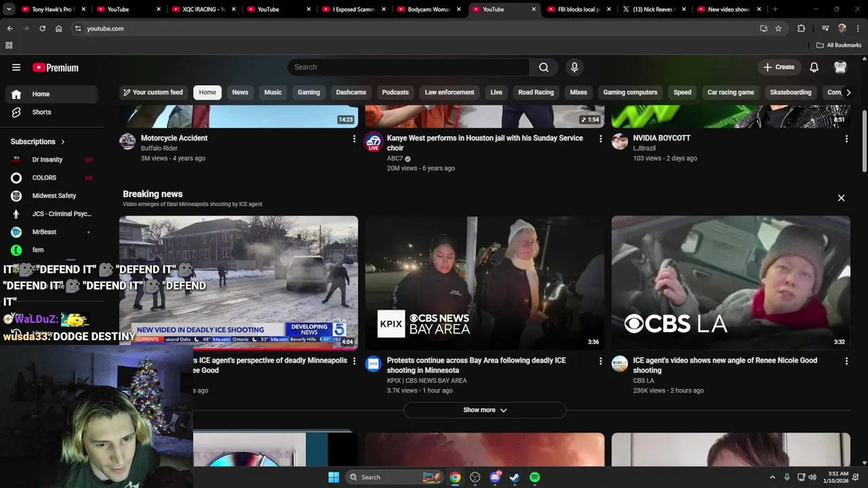
Task: Open the browser tab search dropdown
Action: tap(9, 9)
